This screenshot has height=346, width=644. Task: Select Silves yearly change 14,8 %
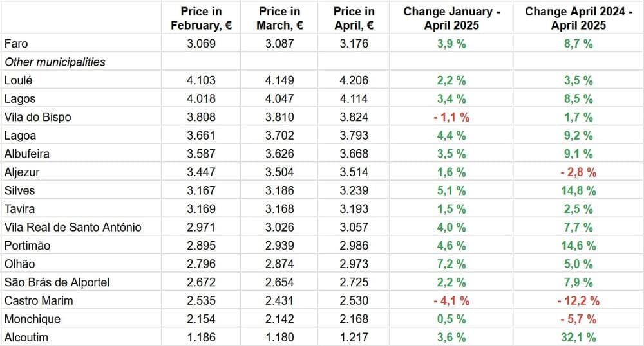(x=578, y=190)
